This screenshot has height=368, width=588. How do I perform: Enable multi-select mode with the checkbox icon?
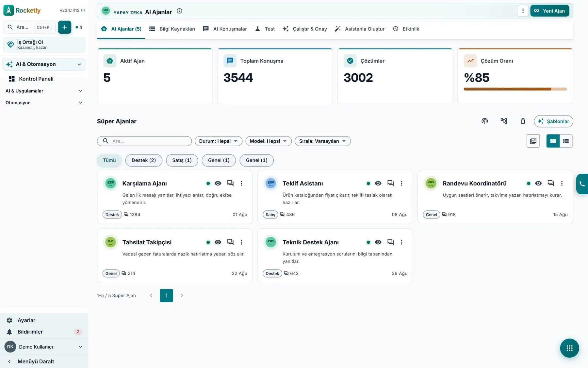click(x=533, y=141)
